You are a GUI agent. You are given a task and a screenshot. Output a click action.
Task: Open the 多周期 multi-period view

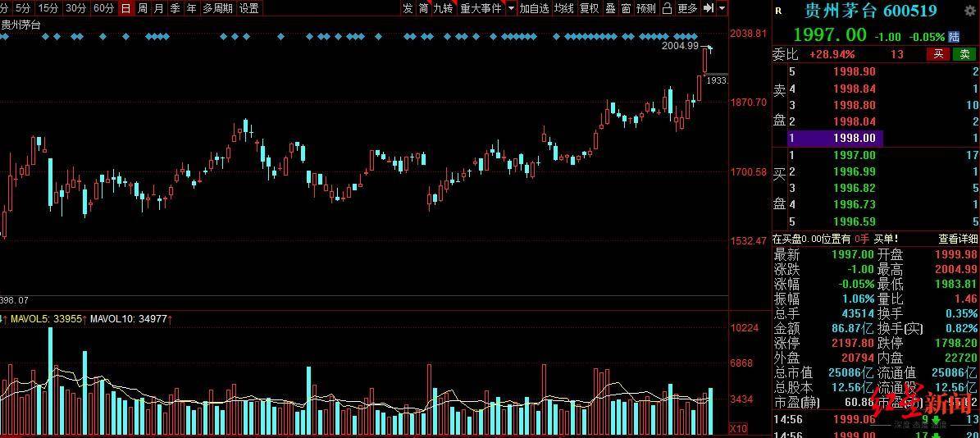(x=217, y=8)
